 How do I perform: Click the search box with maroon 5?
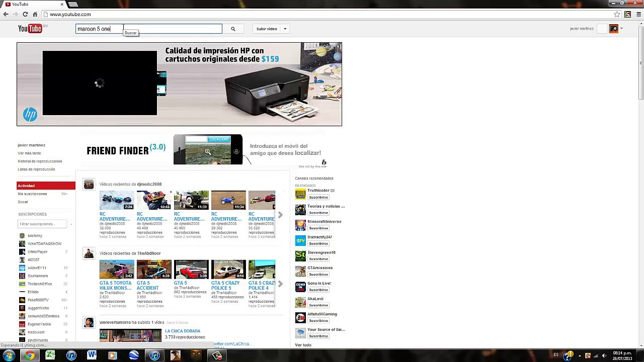[x=149, y=29]
